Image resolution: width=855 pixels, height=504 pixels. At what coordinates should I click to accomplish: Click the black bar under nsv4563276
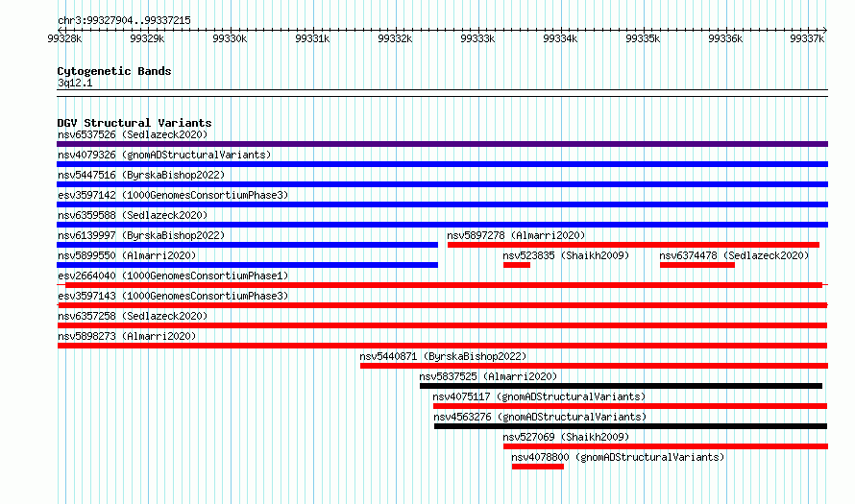pyautogui.click(x=631, y=426)
